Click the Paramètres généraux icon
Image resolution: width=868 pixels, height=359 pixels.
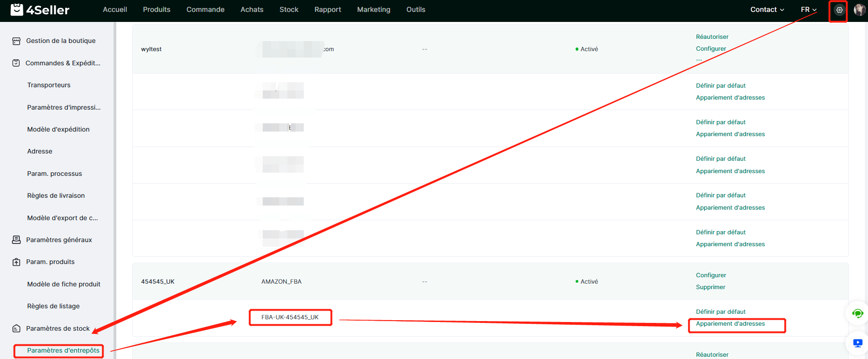(x=16, y=240)
